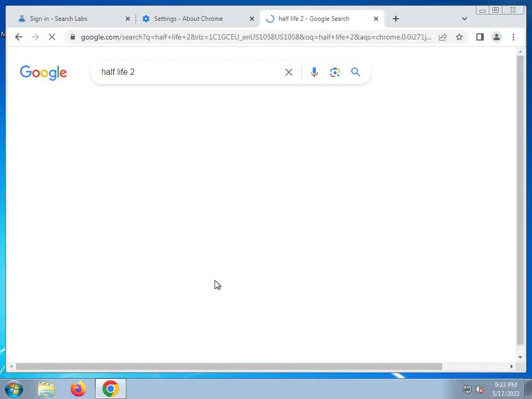
Task: Click the horizontal scrollbar thumb
Action: coord(229,366)
